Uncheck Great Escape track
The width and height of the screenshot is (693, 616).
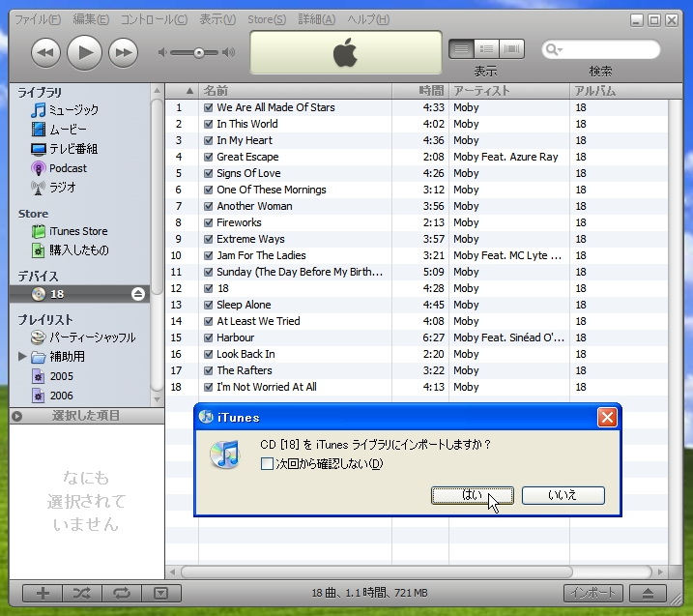click(209, 157)
